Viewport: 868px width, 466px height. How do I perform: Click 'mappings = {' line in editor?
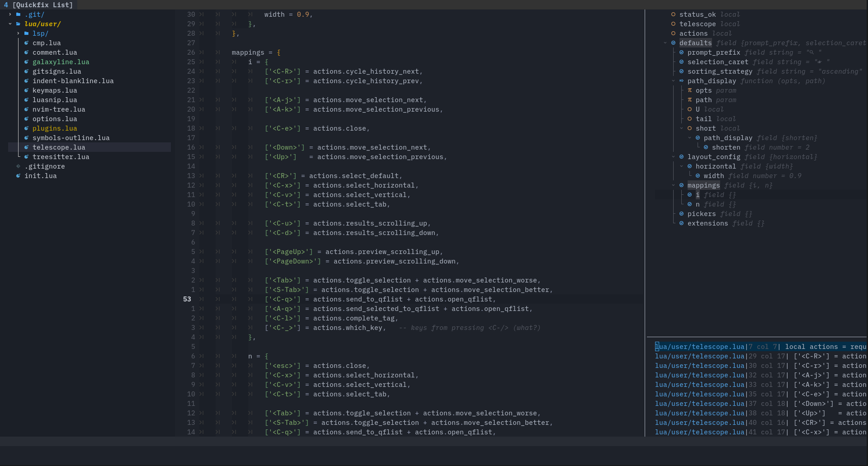pos(256,52)
